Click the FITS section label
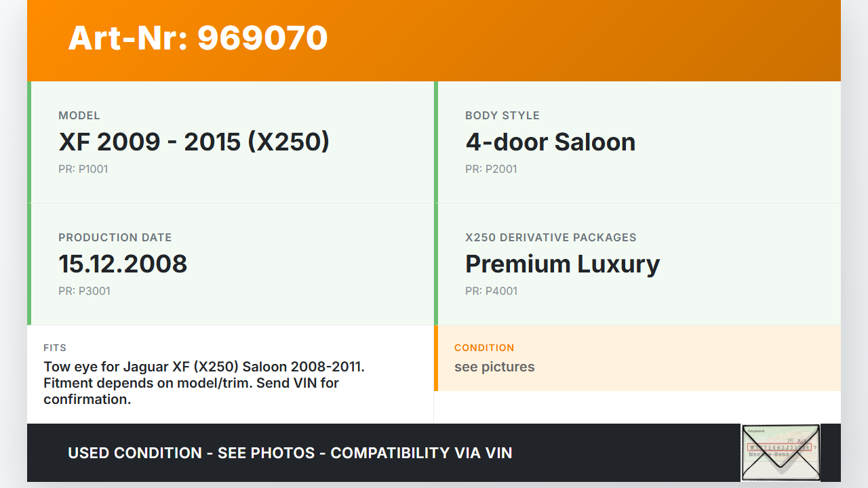Viewport: 868px width, 488px height. coord(55,348)
